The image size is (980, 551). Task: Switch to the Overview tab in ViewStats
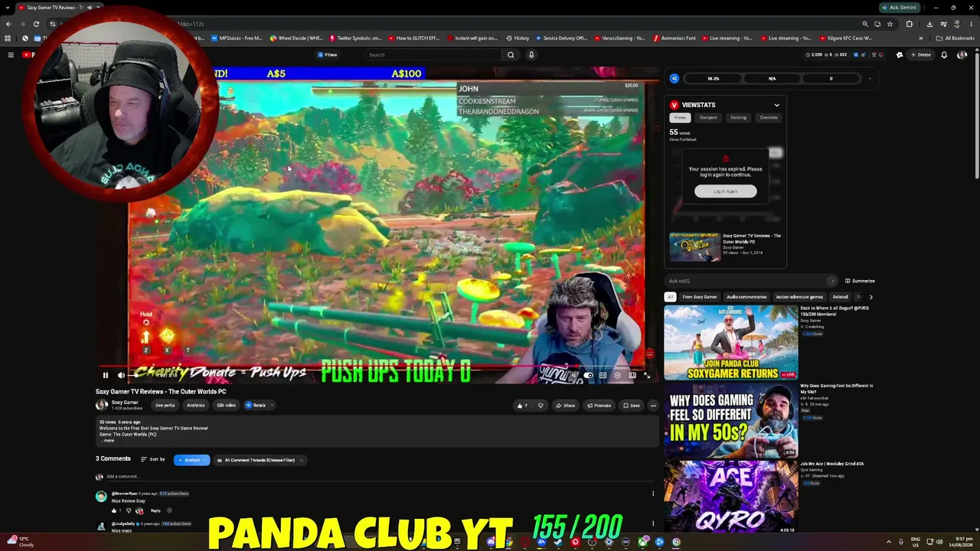tap(769, 118)
